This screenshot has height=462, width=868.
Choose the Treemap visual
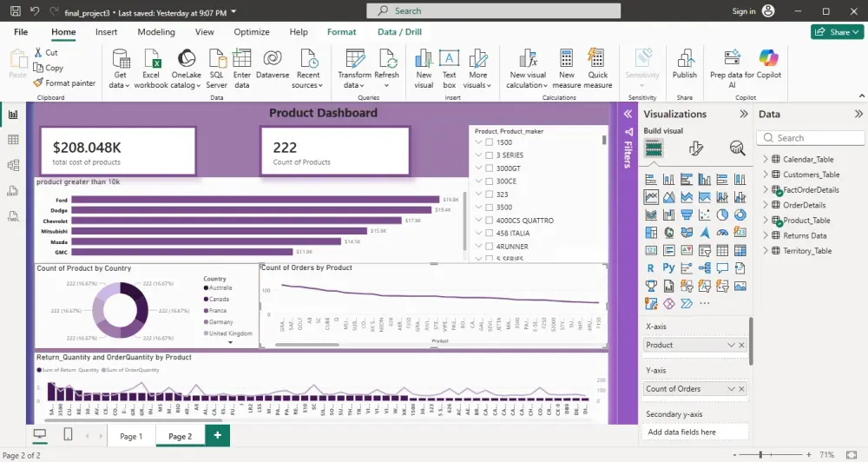[651, 233]
